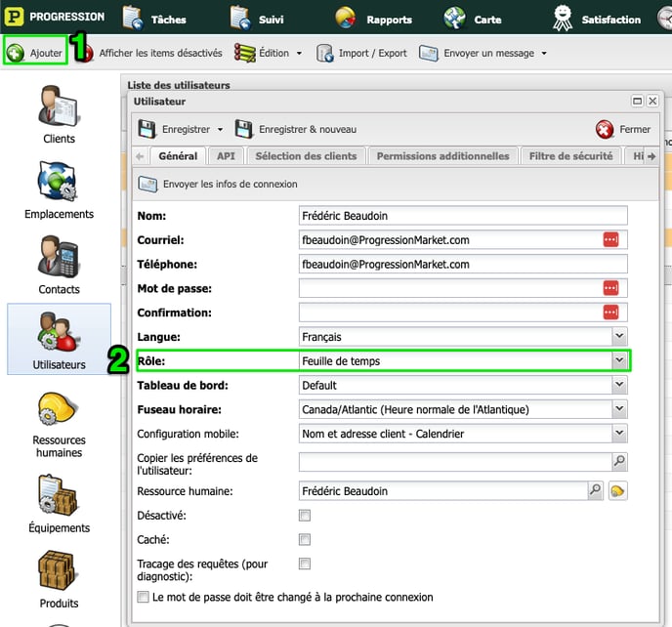Maximize the Utilisateur dialog
Viewport: 672px width, 627px height.
click(x=637, y=101)
